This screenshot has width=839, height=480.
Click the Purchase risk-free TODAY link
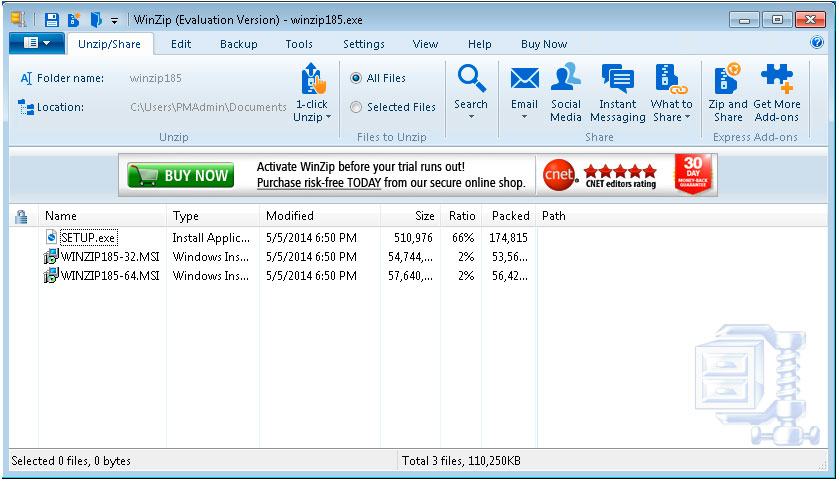[x=319, y=183]
